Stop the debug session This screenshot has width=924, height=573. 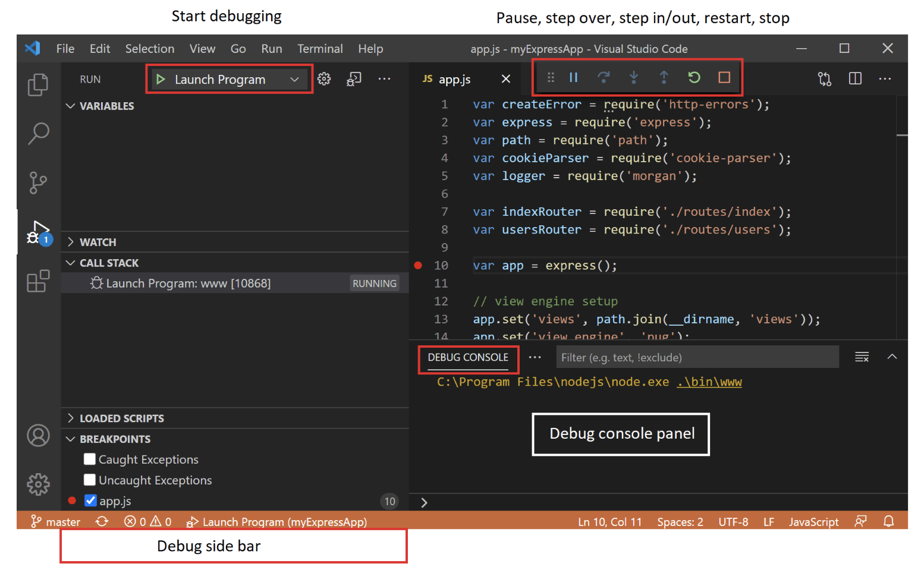[724, 77]
